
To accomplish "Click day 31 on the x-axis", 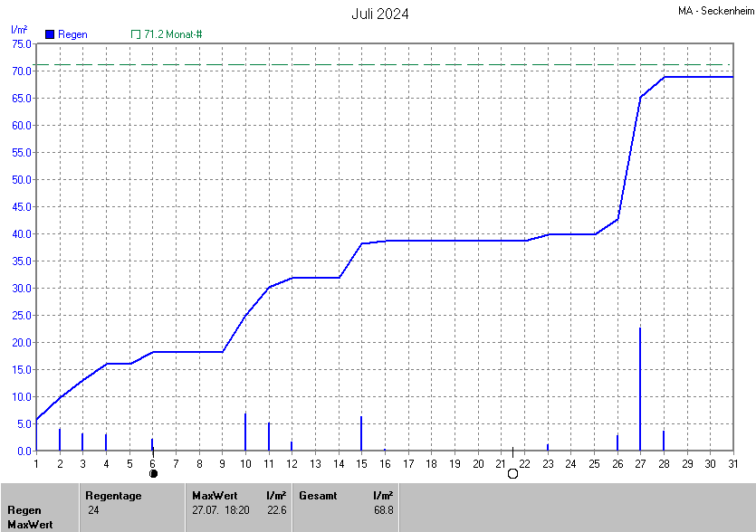I will pyautogui.click(x=733, y=463).
